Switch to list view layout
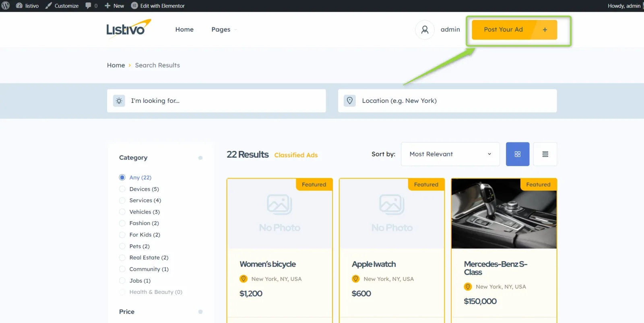This screenshot has height=323, width=644. (545, 154)
